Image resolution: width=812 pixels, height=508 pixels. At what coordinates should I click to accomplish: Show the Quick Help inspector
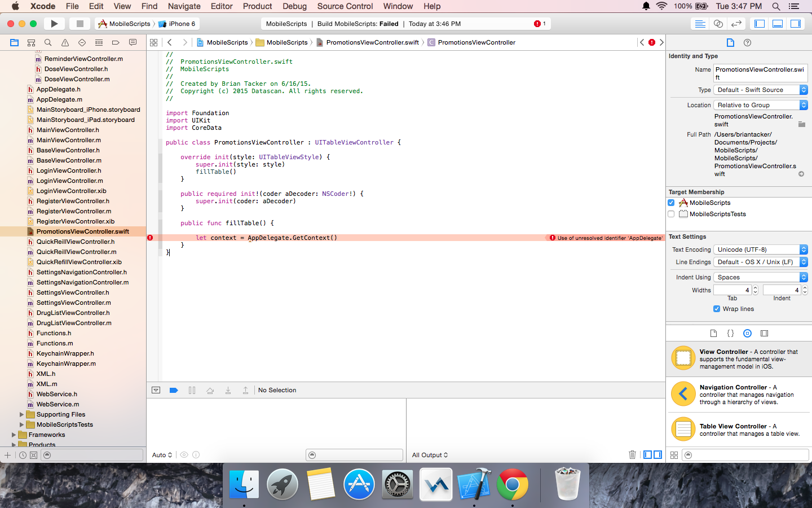747,43
